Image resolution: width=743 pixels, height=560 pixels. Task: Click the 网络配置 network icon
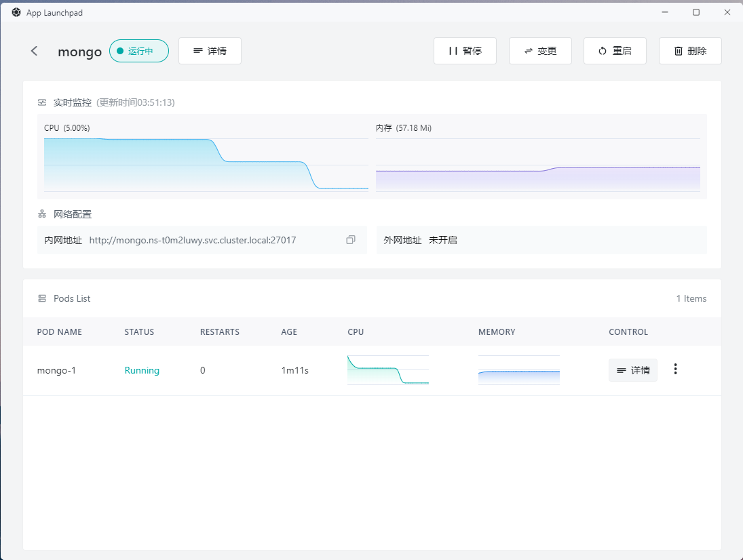(42, 214)
